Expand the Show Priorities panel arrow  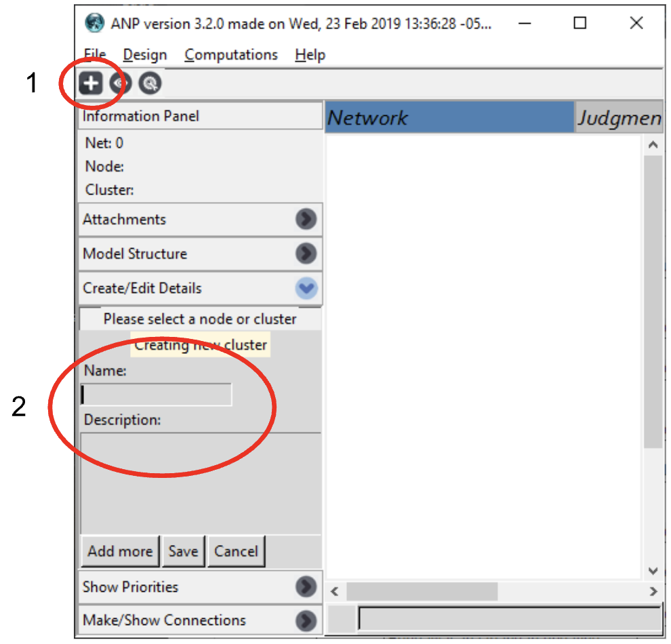point(306,586)
